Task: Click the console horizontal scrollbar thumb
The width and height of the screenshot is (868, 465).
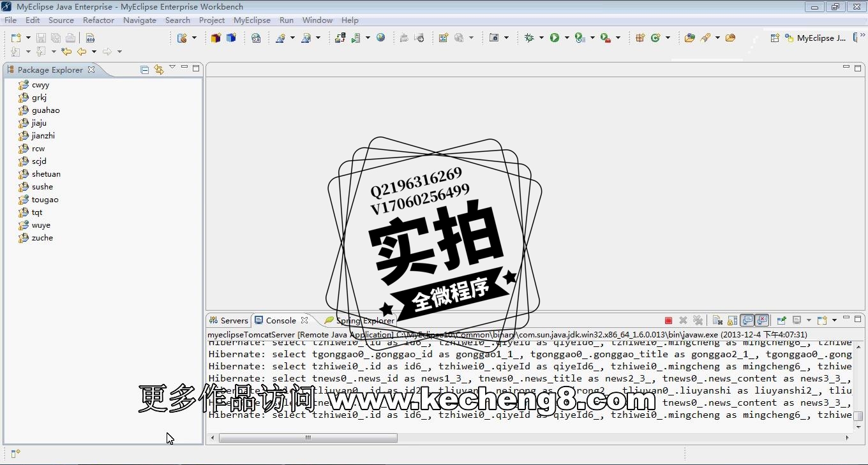Action: click(x=308, y=438)
